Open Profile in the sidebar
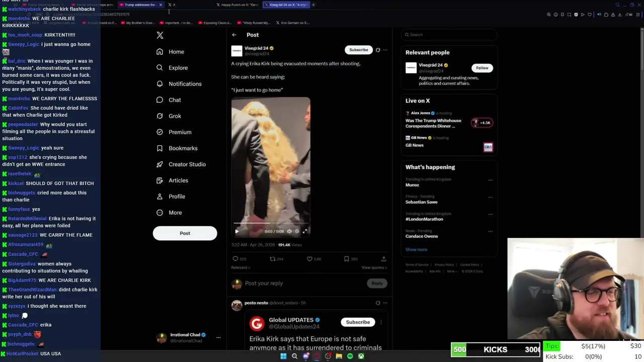Viewport: 644px width, 362px height. tap(170, 197)
